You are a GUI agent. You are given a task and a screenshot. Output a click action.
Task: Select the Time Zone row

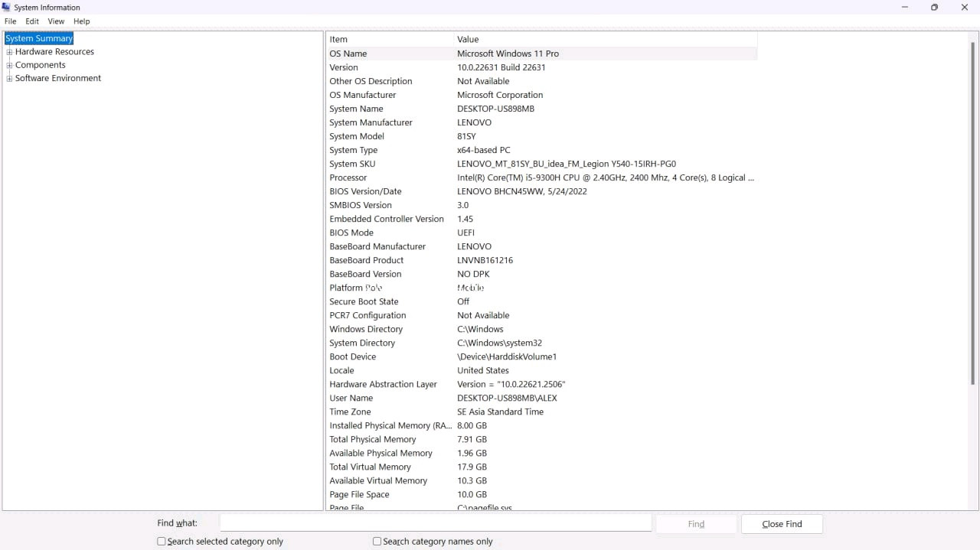click(542, 412)
